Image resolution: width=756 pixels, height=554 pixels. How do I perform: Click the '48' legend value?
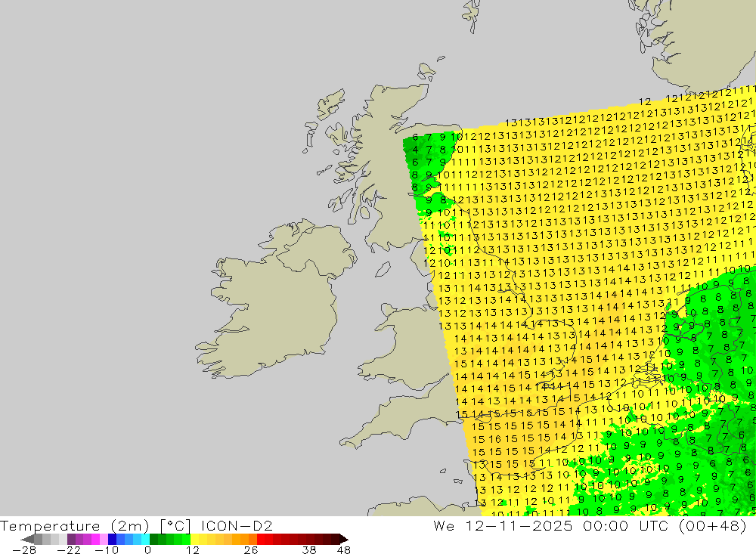click(344, 550)
